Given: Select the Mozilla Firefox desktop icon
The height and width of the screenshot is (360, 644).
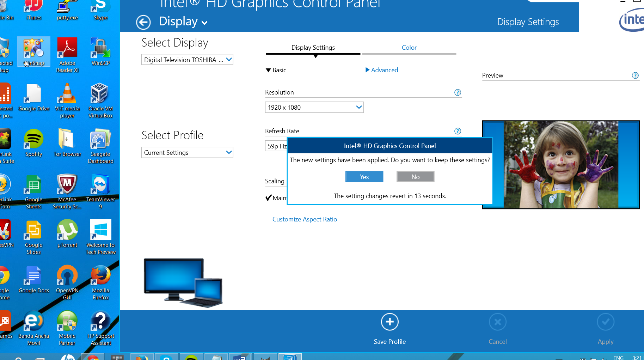Looking at the screenshot, I should [x=101, y=282].
